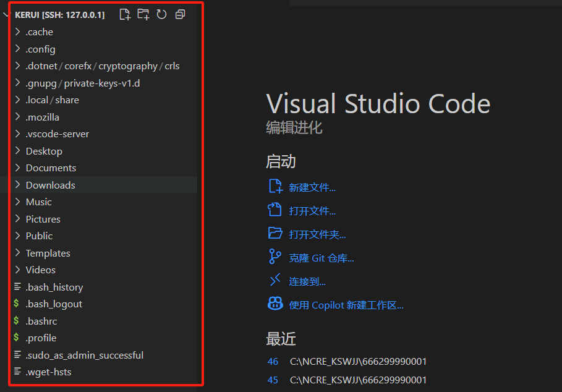Select the Downloads folder name

(51, 185)
